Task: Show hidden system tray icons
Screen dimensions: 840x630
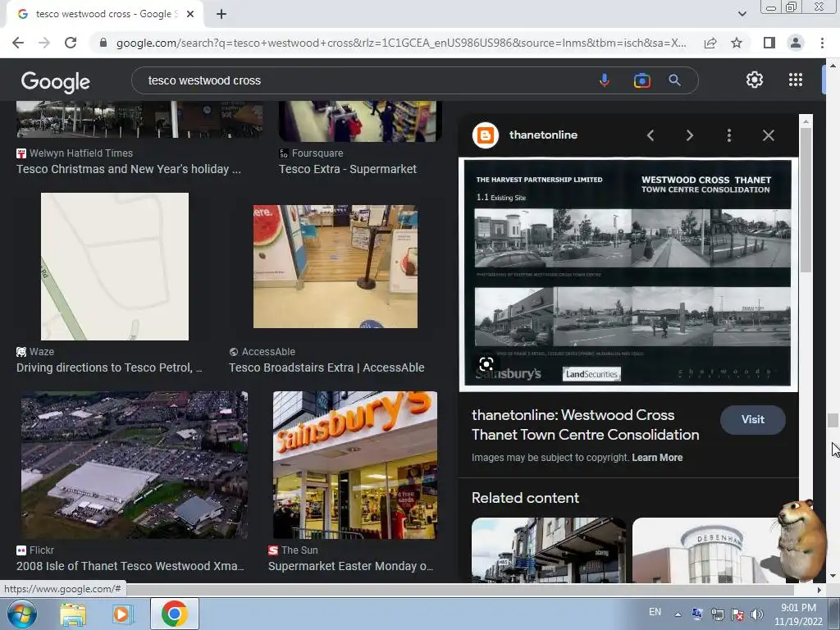Action: 678,614
